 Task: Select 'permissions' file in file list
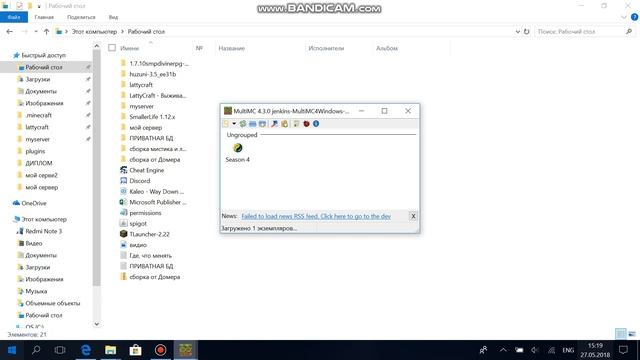coord(145,213)
